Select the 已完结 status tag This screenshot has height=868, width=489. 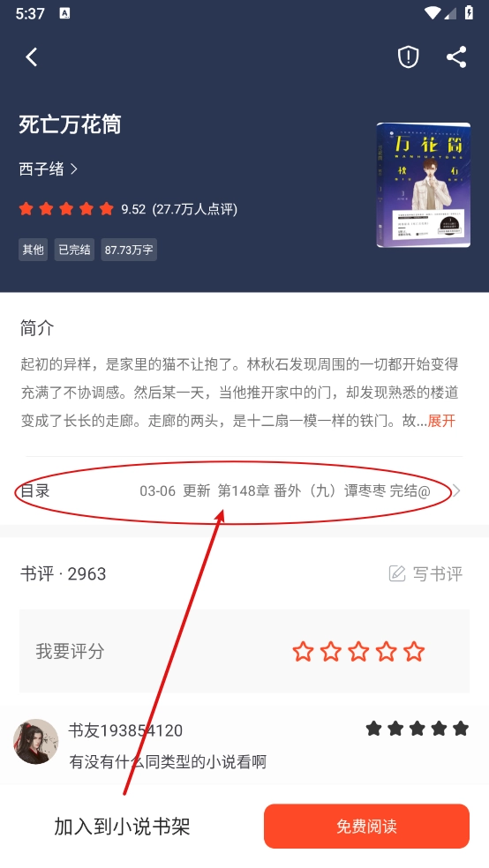click(74, 250)
